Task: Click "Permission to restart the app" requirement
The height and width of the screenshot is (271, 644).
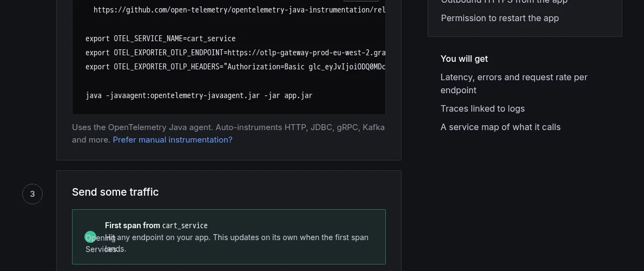Action: [500, 18]
